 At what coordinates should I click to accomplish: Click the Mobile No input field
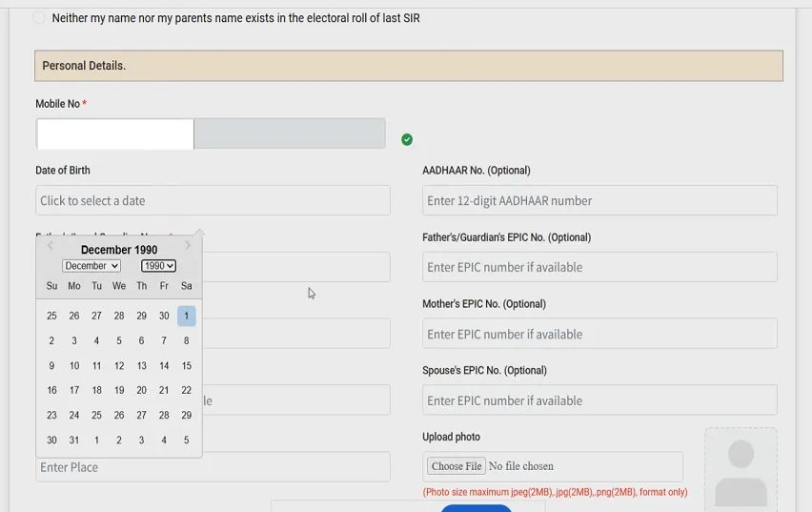(x=114, y=134)
